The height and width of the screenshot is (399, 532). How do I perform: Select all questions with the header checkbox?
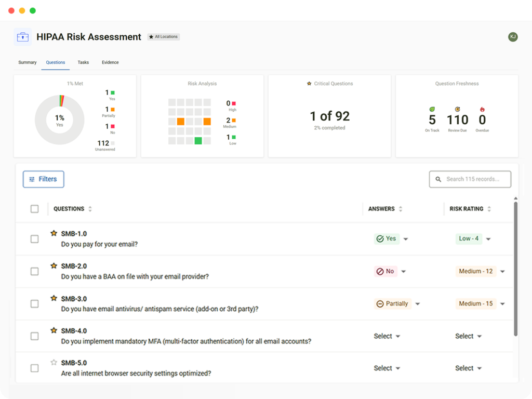[35, 209]
